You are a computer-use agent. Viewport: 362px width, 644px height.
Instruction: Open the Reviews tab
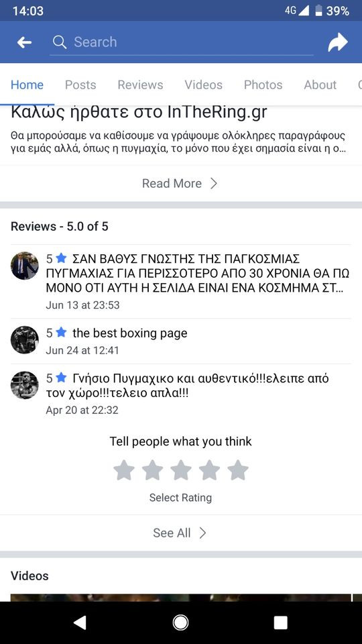pyautogui.click(x=140, y=85)
